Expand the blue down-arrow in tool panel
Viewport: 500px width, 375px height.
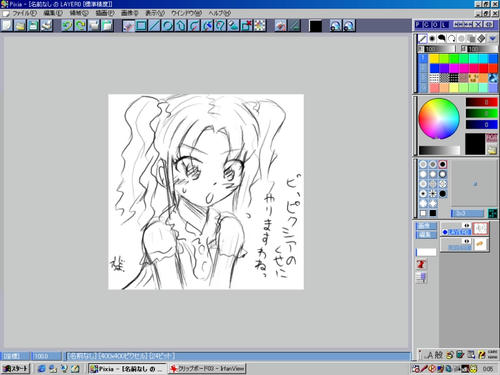coord(493,39)
